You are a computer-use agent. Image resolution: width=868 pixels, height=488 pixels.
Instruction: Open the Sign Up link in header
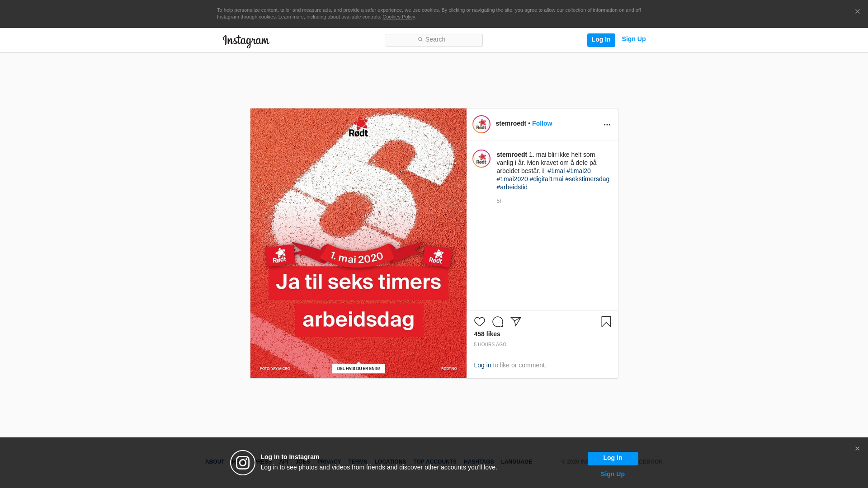pos(634,39)
